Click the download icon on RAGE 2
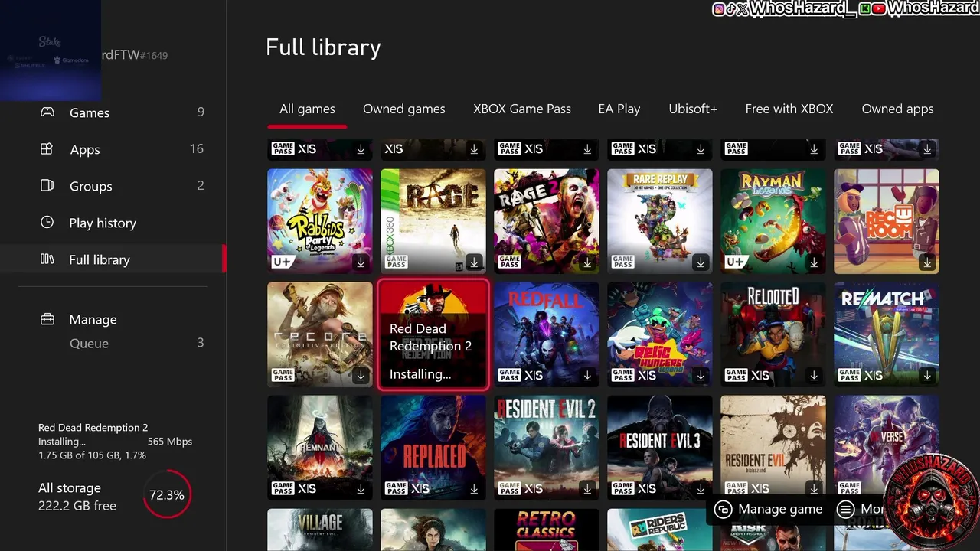Image resolution: width=980 pixels, height=551 pixels. point(587,262)
